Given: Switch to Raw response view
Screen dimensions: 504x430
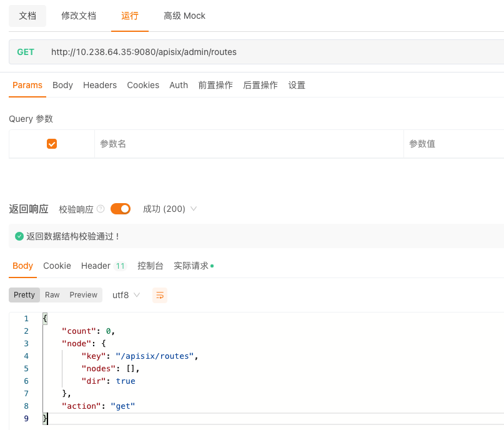Looking at the screenshot, I should pyautogui.click(x=52, y=295).
